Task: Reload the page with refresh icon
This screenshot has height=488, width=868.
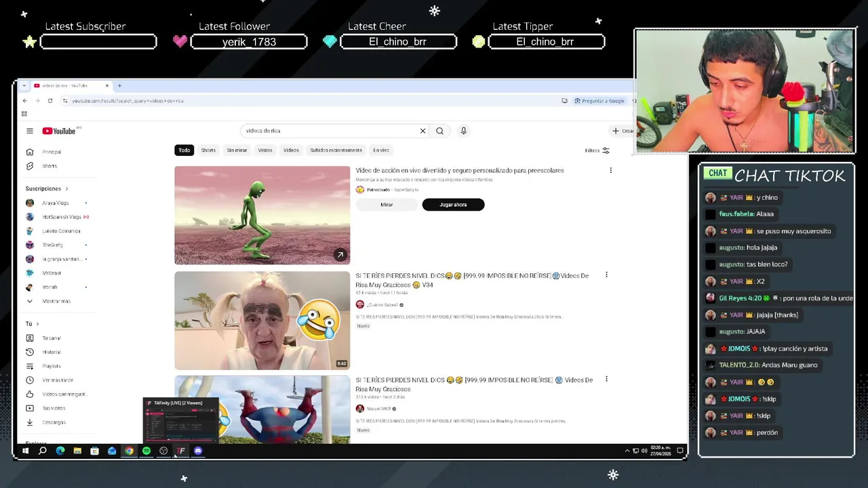Action: [x=50, y=100]
